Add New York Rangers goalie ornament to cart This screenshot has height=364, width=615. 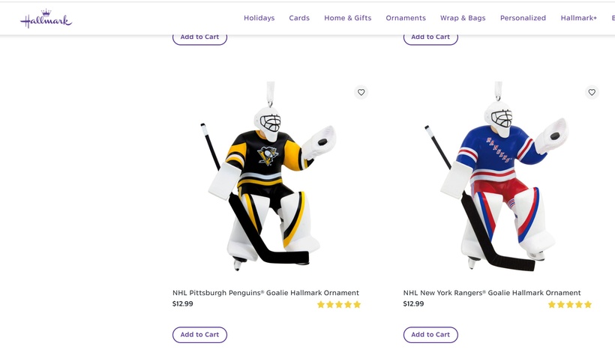pyautogui.click(x=430, y=335)
